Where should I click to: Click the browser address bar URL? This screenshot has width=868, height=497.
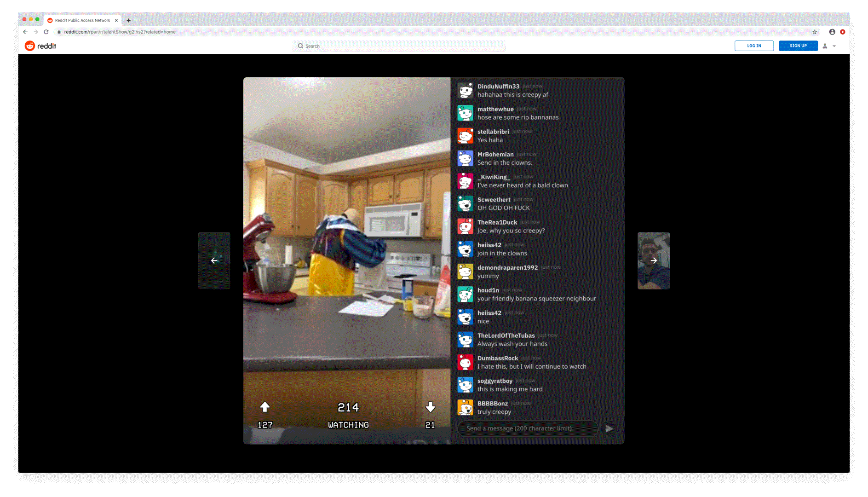coord(120,32)
